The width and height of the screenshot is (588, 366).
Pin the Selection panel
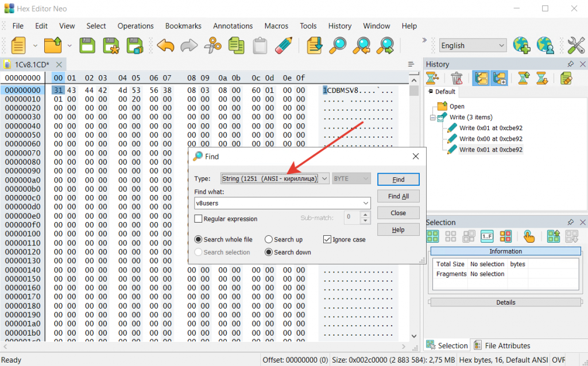570,222
